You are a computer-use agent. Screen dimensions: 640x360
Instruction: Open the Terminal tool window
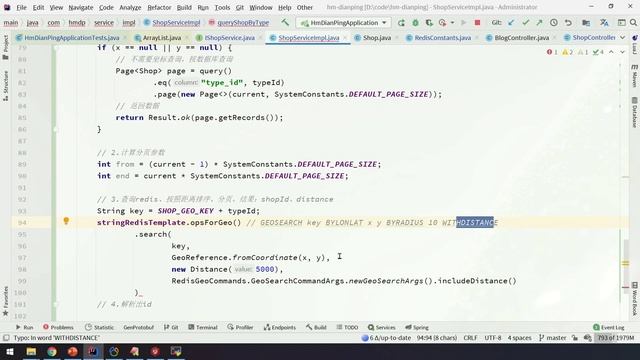[x=203, y=327]
